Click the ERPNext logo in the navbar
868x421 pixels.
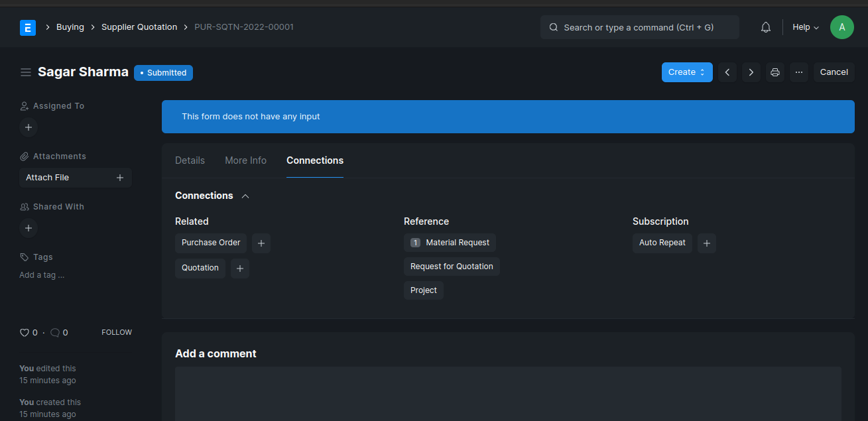click(28, 27)
